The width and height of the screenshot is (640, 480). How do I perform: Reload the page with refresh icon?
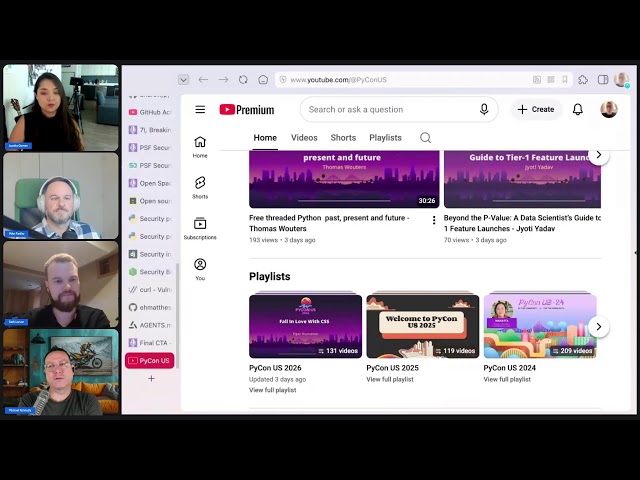[x=243, y=80]
